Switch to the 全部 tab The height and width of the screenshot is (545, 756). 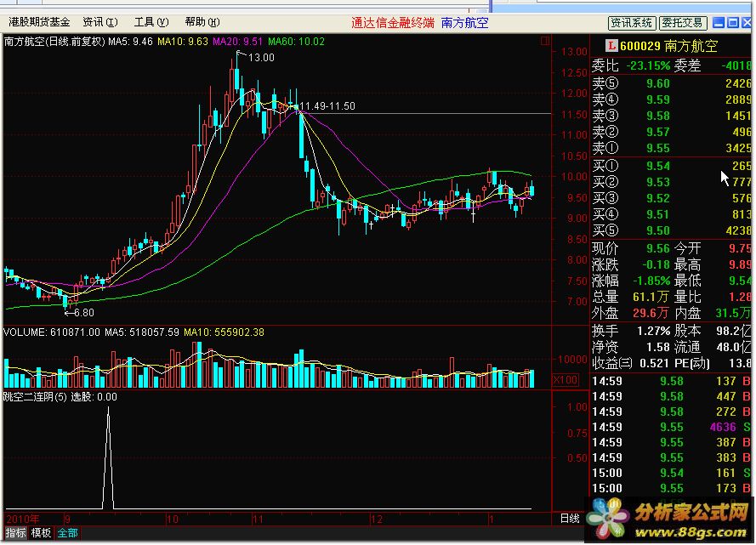(67, 533)
